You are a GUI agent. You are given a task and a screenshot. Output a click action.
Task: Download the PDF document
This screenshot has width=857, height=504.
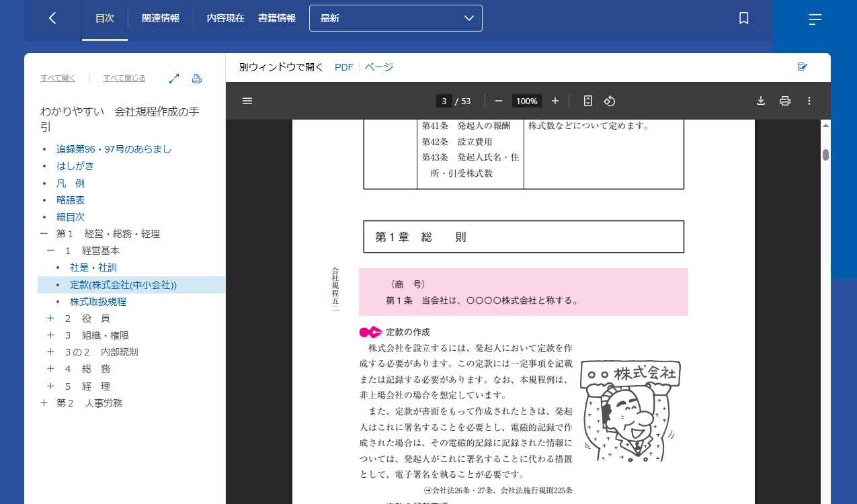click(x=761, y=101)
